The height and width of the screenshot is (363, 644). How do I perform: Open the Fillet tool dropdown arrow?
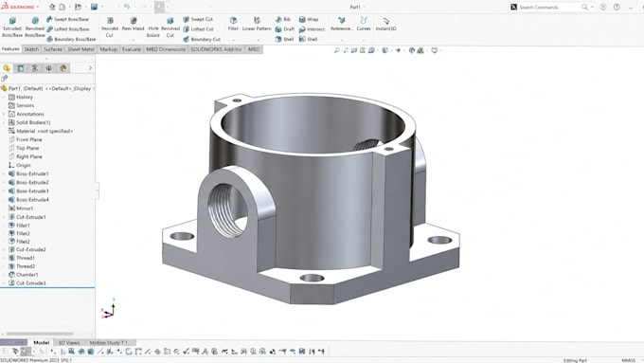[x=233, y=40]
